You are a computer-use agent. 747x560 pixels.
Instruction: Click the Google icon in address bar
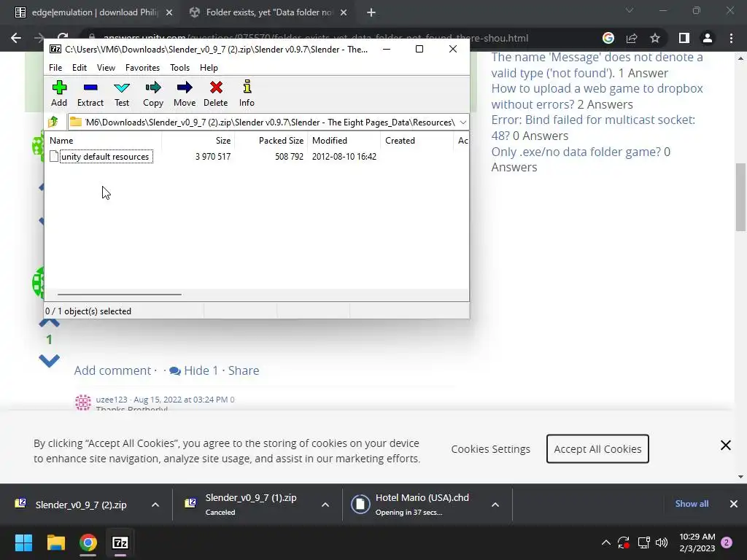608,38
